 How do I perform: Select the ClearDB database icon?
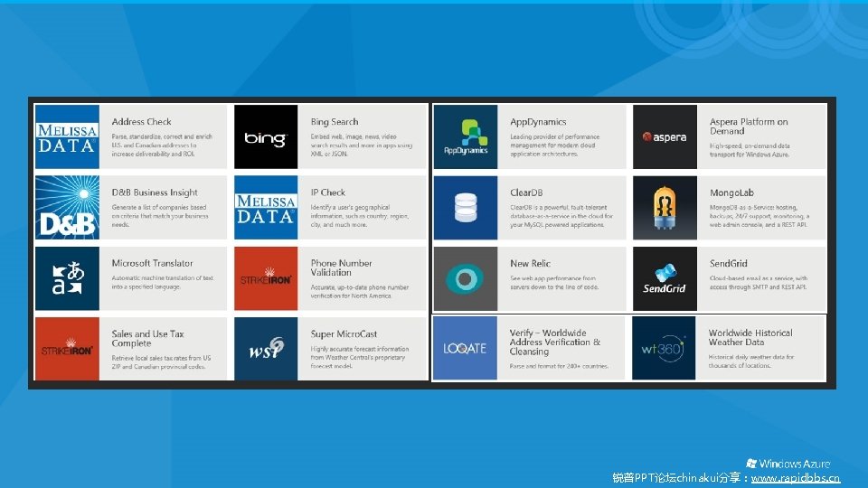click(x=466, y=208)
